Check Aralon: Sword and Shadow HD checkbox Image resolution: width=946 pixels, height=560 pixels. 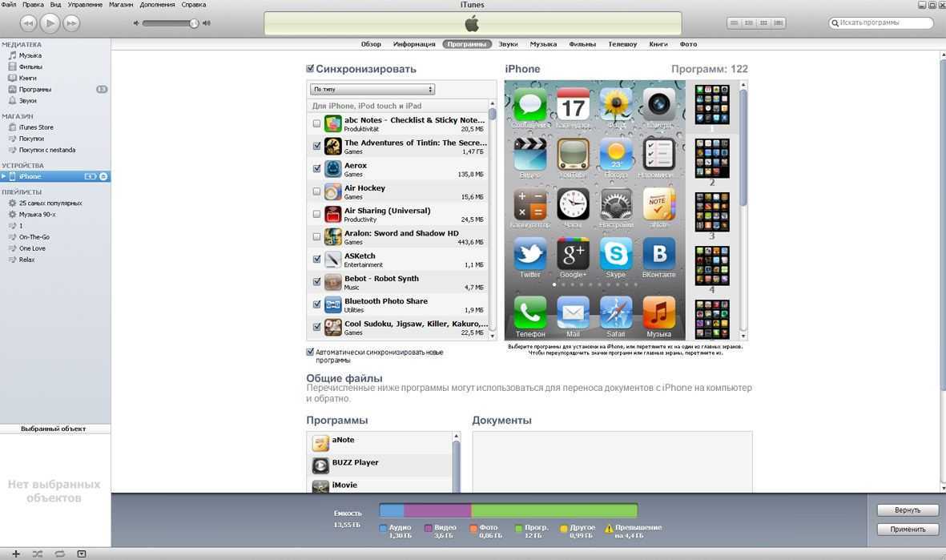pos(316,236)
